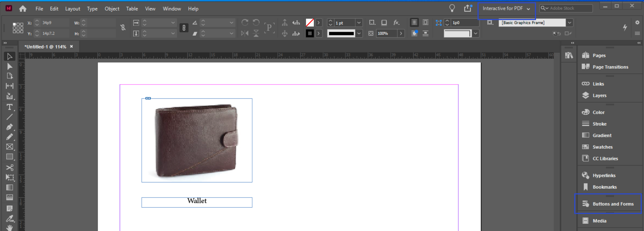Open the Learn lightbulb icon
This screenshot has width=644, height=231.
[452, 9]
